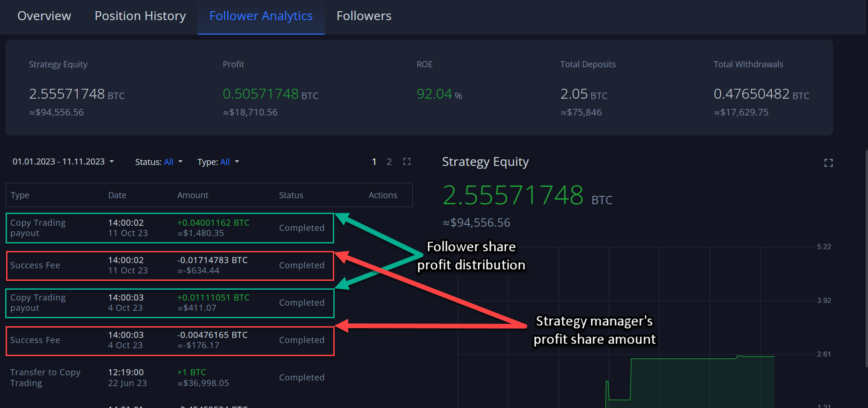
Task: Expand the Strategy Equity chart fullscreen
Action: click(828, 163)
